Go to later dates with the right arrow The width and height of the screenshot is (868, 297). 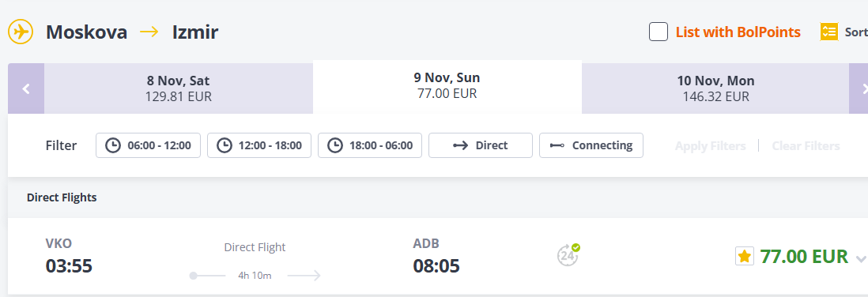click(859, 88)
